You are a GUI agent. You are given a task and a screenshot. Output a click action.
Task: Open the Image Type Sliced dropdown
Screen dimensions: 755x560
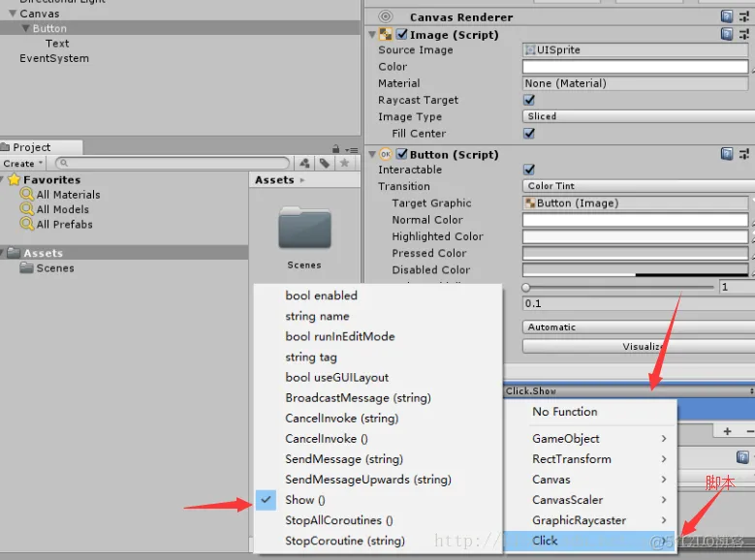pos(639,116)
